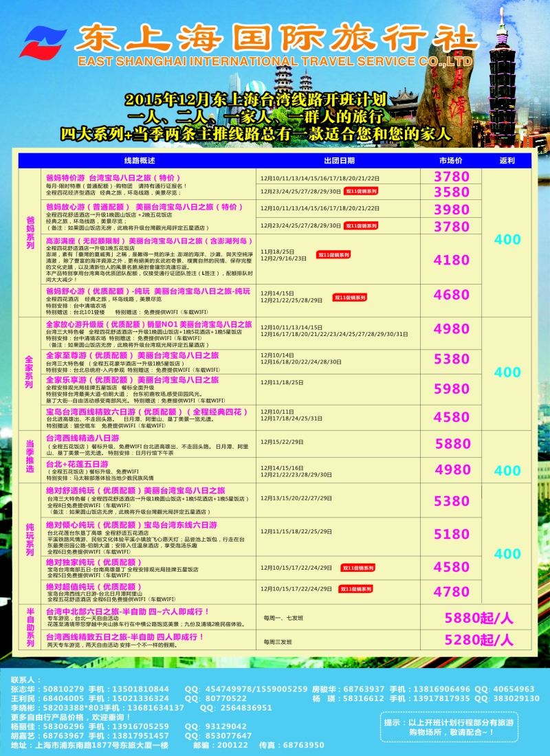
Task: Click 房骏华 contact number 68763937
Action: 364,689
